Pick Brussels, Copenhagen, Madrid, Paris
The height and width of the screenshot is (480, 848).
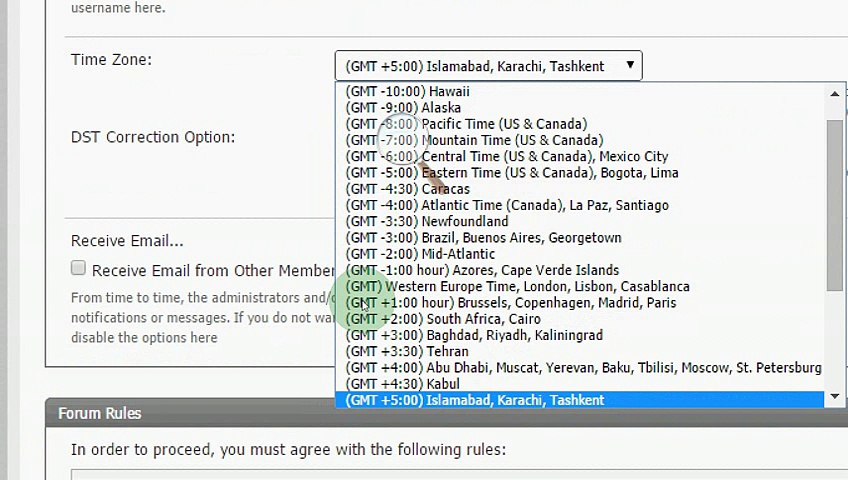click(x=510, y=303)
